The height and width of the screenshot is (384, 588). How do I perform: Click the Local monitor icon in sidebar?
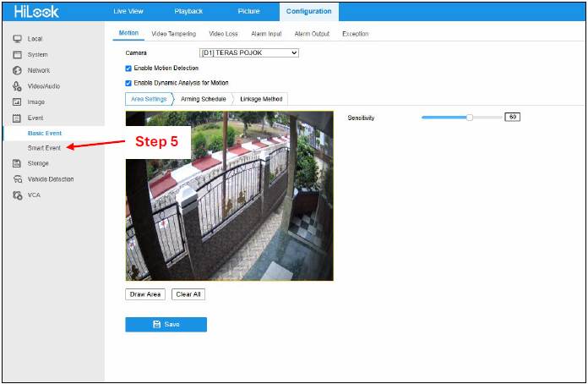point(17,39)
